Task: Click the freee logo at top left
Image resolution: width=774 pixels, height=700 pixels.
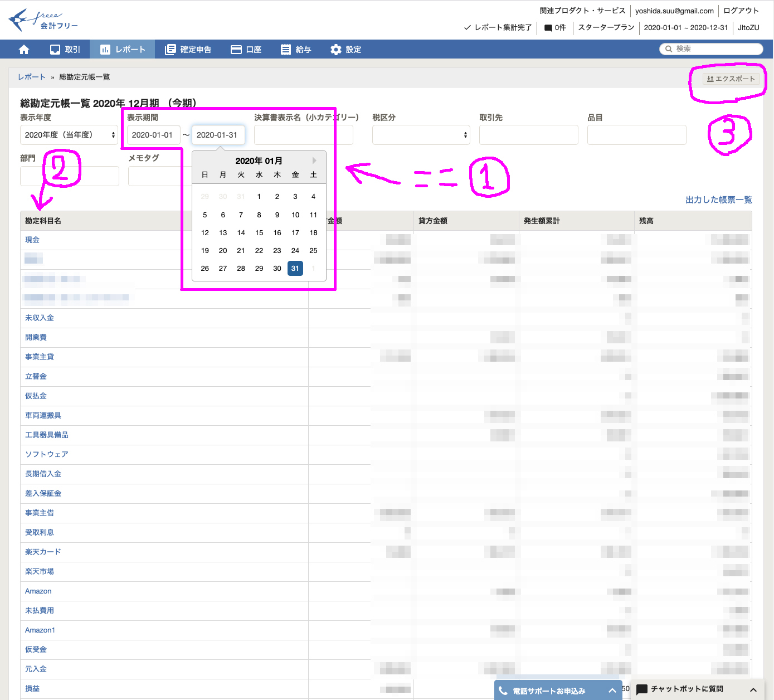Action: pyautogui.click(x=43, y=21)
